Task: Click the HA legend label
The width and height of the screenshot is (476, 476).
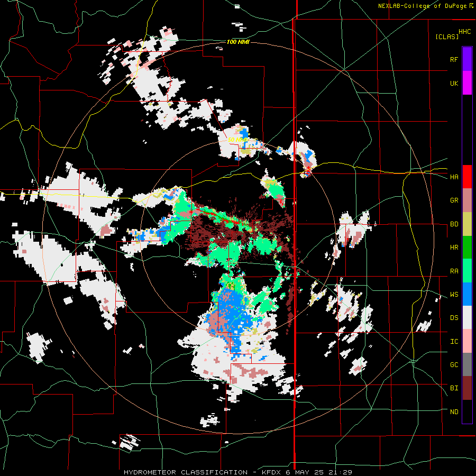Action: [454, 177]
